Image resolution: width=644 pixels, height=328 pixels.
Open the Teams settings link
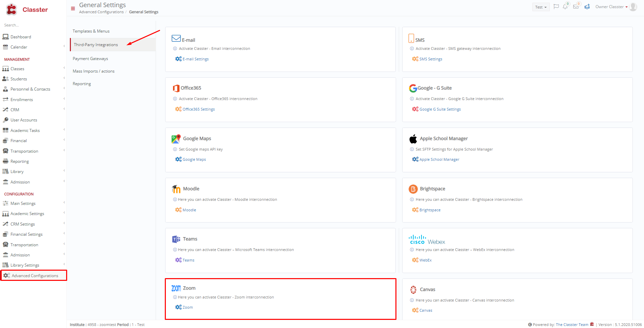(x=189, y=260)
